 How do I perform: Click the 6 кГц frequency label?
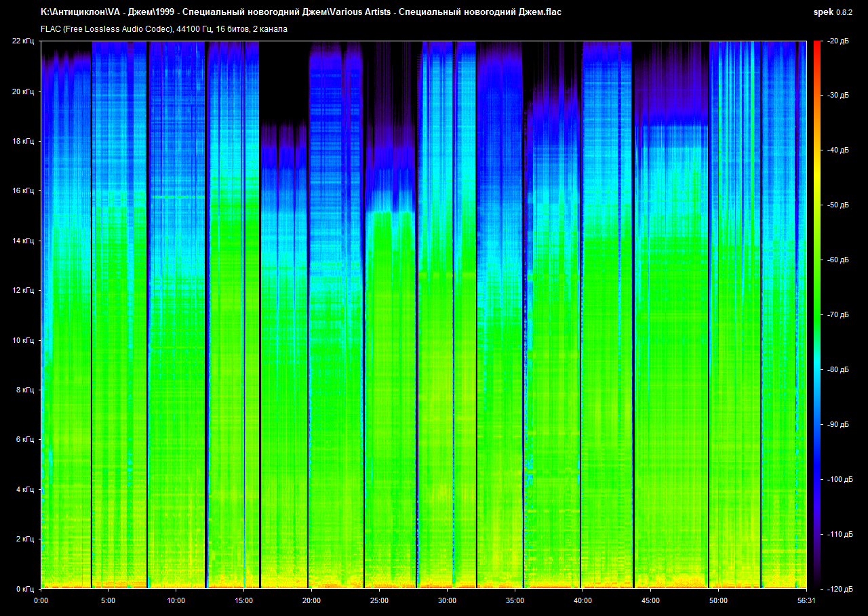pos(25,440)
